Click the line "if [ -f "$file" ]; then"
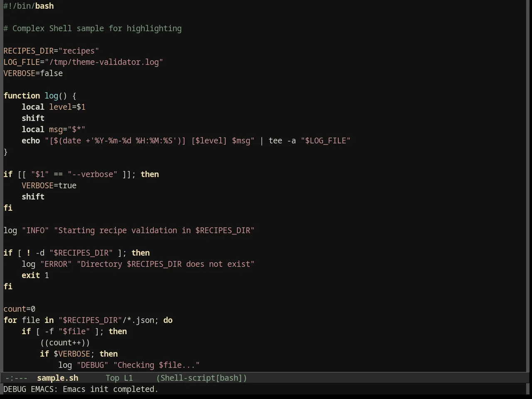Viewport: 532px width, 399px height. (x=74, y=331)
